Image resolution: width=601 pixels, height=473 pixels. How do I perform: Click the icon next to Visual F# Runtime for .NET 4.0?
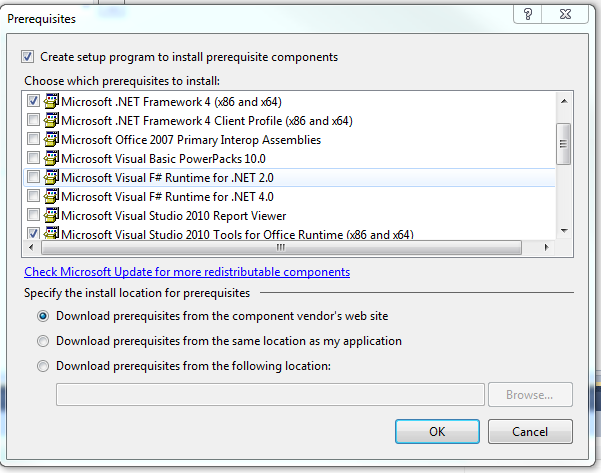click(51, 196)
